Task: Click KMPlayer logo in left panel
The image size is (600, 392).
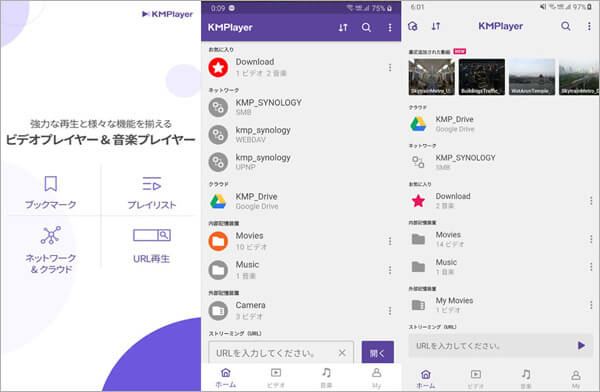Action: (x=168, y=14)
